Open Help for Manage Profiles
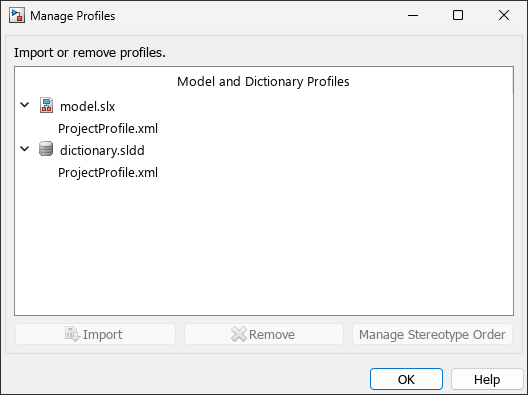Screen dimensions: 528x395 [x=487, y=379]
